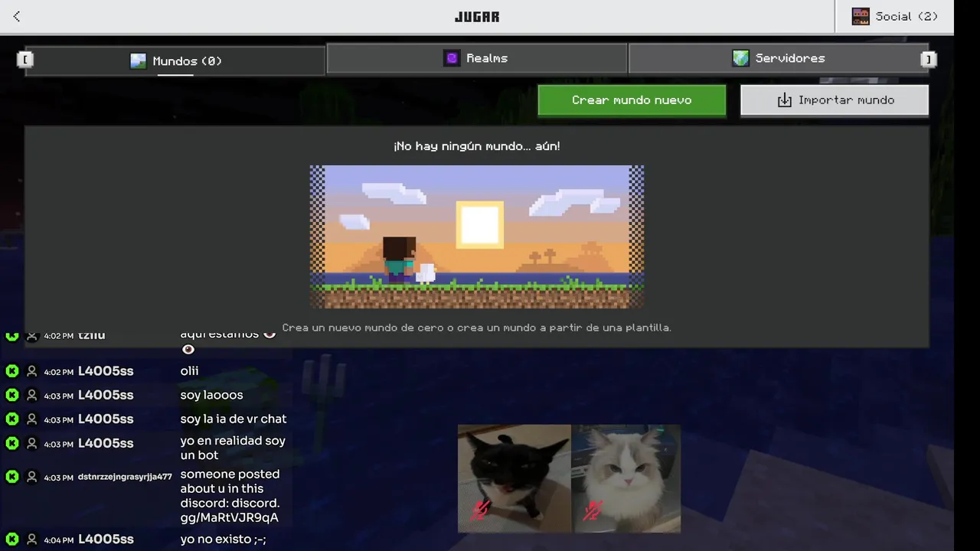
Task: Switch to the Mundos (0) tab
Action: 175,61
